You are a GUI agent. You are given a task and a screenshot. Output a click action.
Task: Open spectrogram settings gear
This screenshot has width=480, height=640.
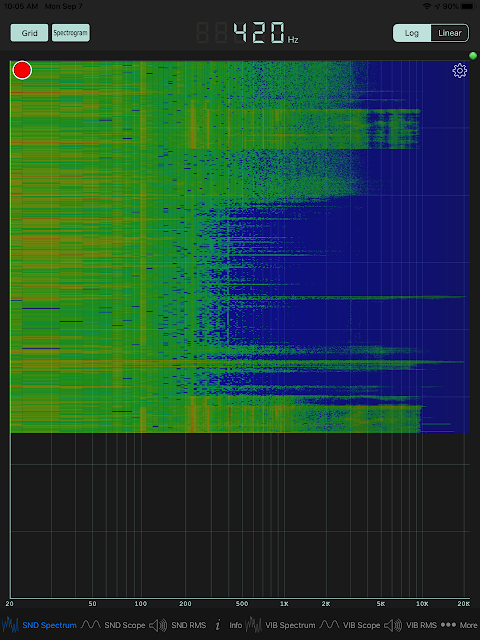pos(460,71)
